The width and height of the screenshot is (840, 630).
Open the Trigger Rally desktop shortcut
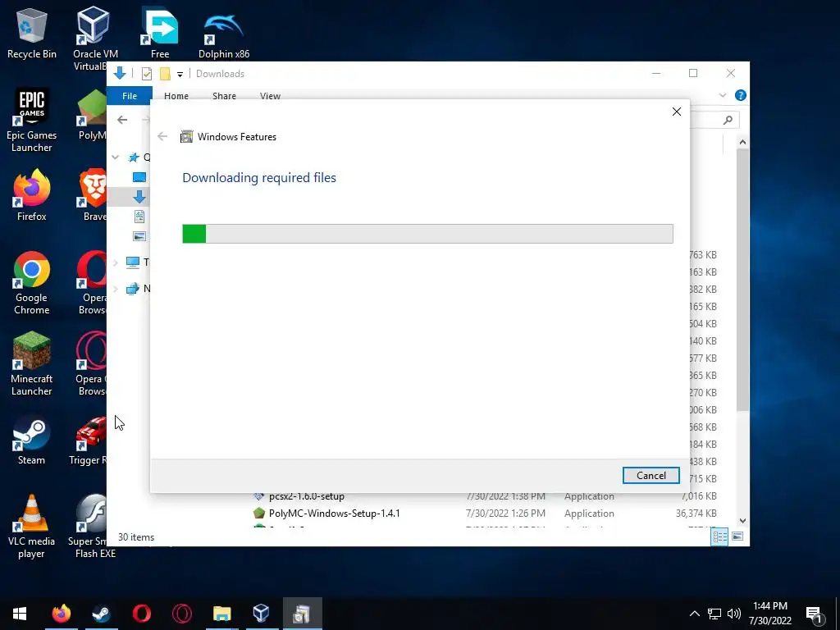[x=90, y=440]
